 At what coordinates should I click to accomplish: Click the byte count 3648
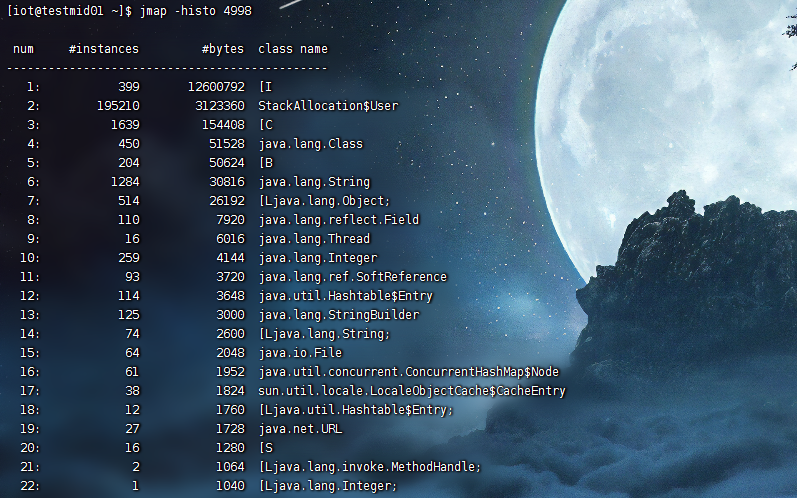click(231, 296)
